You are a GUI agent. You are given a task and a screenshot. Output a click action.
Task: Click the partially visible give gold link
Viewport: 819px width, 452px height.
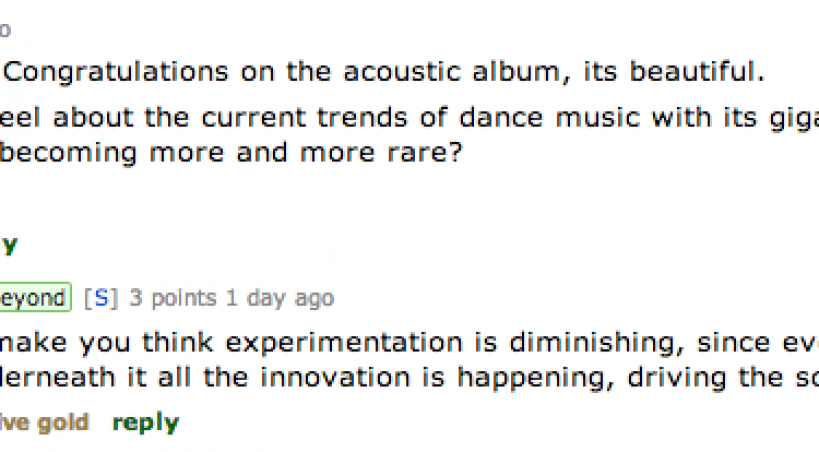(43, 423)
